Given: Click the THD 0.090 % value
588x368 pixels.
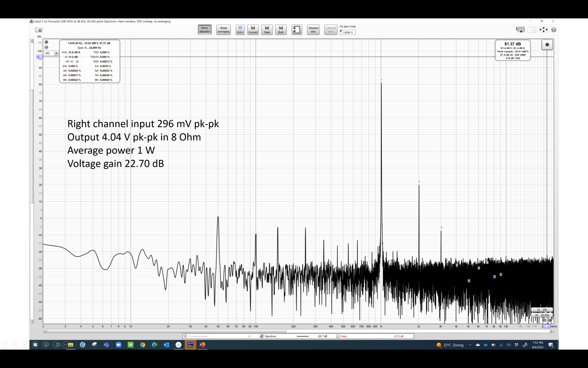Looking at the screenshot, I should tap(105, 52).
